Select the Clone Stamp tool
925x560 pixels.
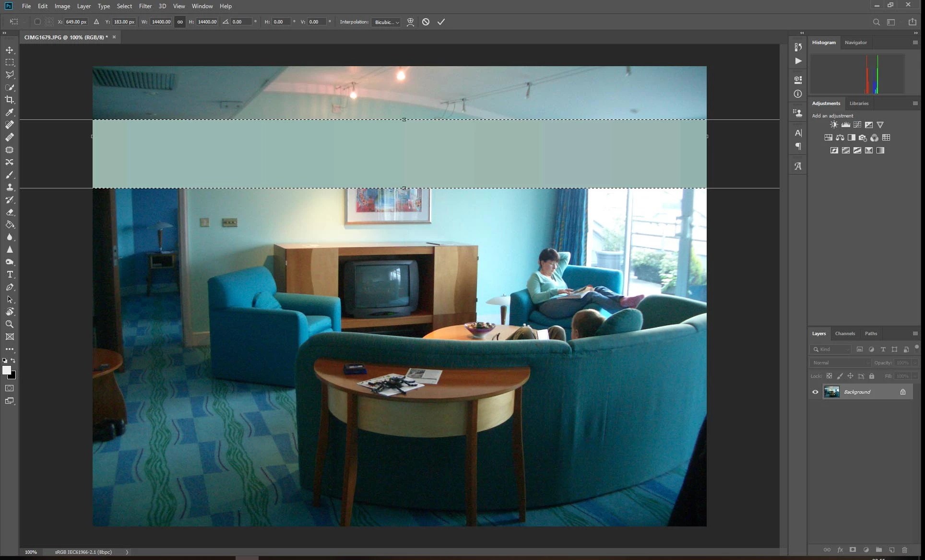[10, 187]
